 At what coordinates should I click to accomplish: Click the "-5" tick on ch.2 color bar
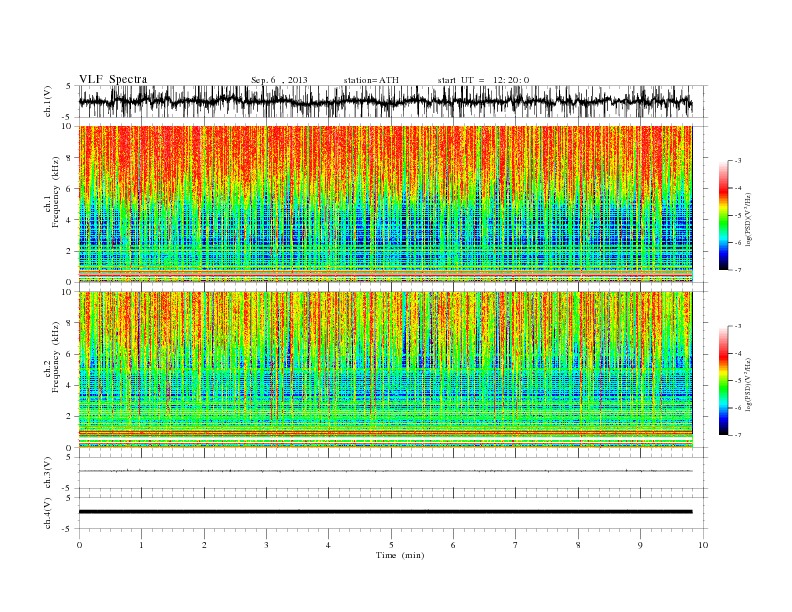(x=737, y=381)
